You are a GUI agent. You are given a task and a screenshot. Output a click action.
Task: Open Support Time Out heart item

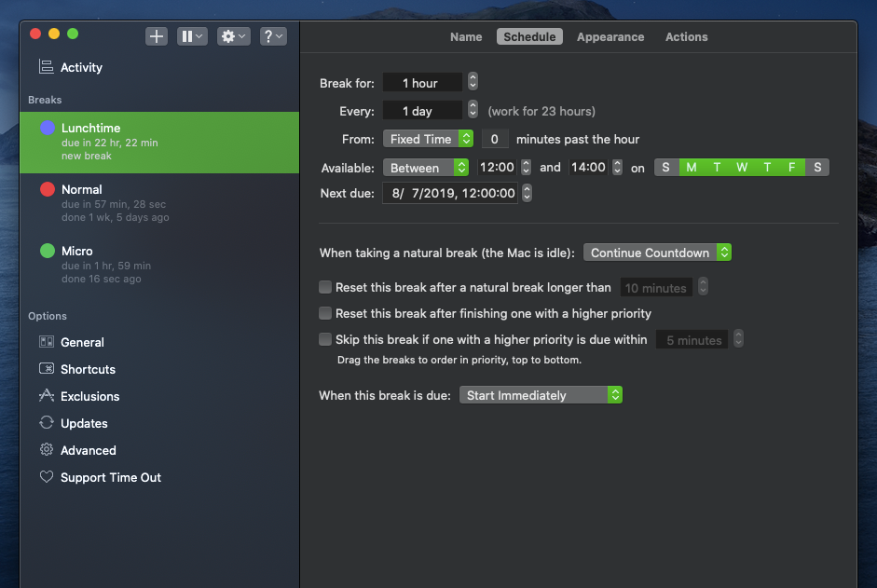click(x=110, y=477)
